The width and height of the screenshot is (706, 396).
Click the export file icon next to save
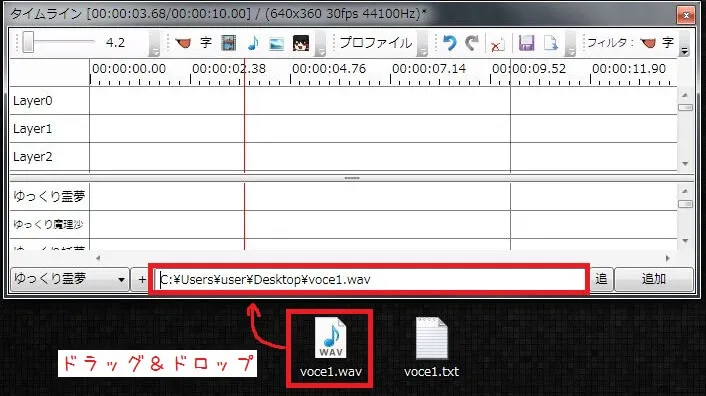coord(550,43)
